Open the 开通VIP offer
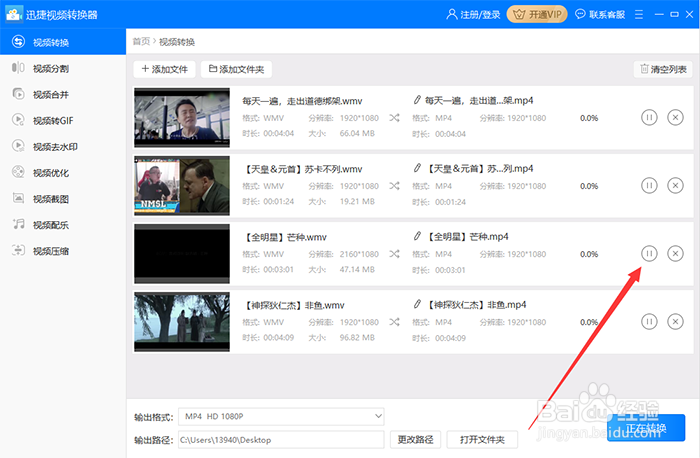The image size is (700, 458). pyautogui.click(x=537, y=15)
